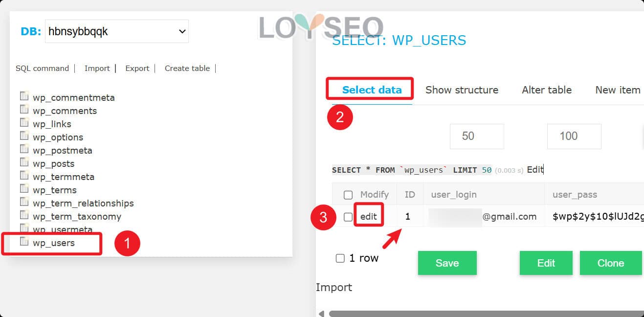
Task: Click the limit field showing 50
Action: pyautogui.click(x=476, y=136)
